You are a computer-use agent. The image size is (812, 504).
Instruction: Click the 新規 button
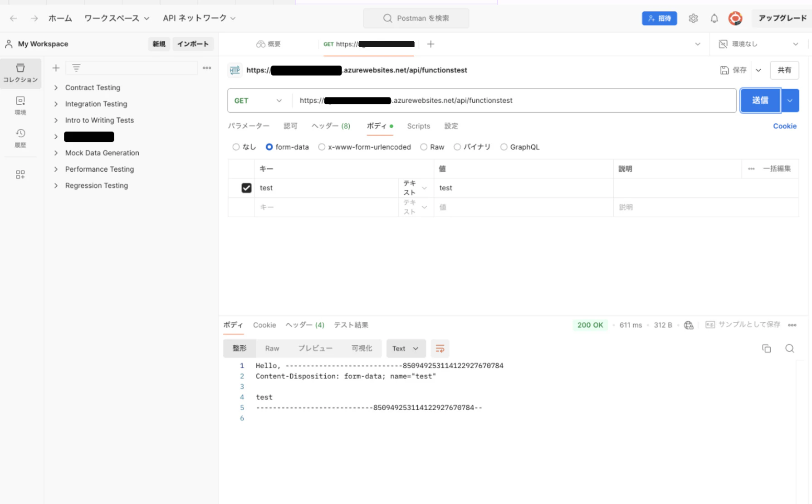coord(159,44)
